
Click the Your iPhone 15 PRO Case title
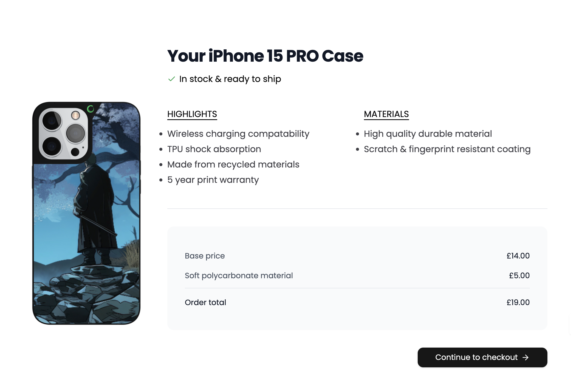265,56
